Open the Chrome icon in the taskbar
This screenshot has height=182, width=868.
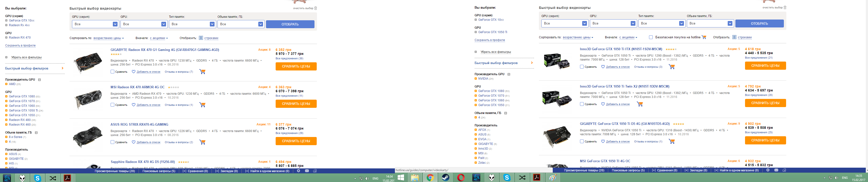[430, 178]
